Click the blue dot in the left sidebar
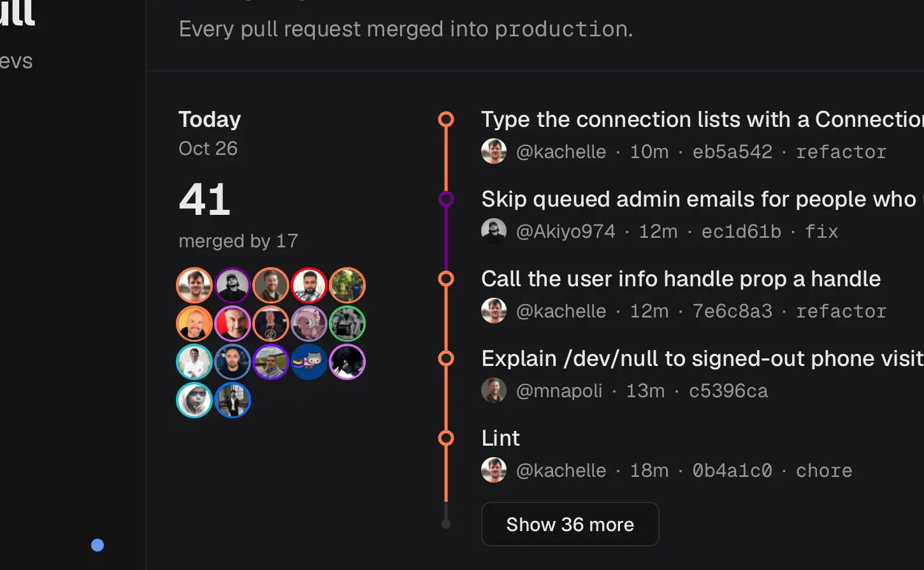Viewport: 924px width, 570px height. point(97,545)
